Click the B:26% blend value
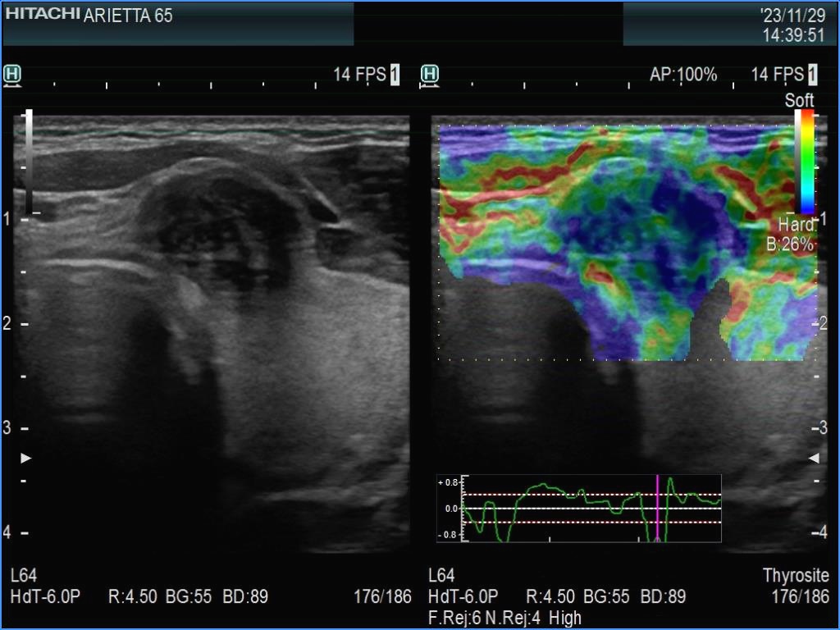The width and height of the screenshot is (840, 630). point(790,244)
